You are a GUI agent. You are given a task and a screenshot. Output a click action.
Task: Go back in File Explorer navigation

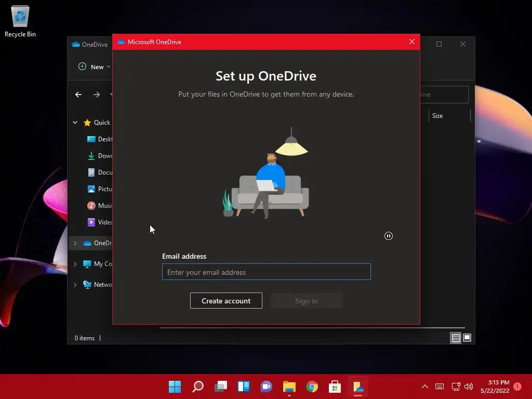[78, 95]
